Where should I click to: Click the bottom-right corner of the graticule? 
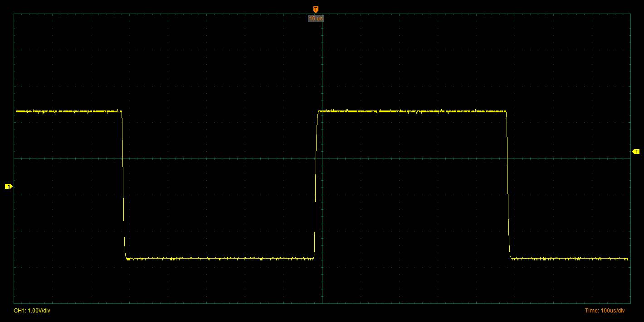click(x=630, y=303)
